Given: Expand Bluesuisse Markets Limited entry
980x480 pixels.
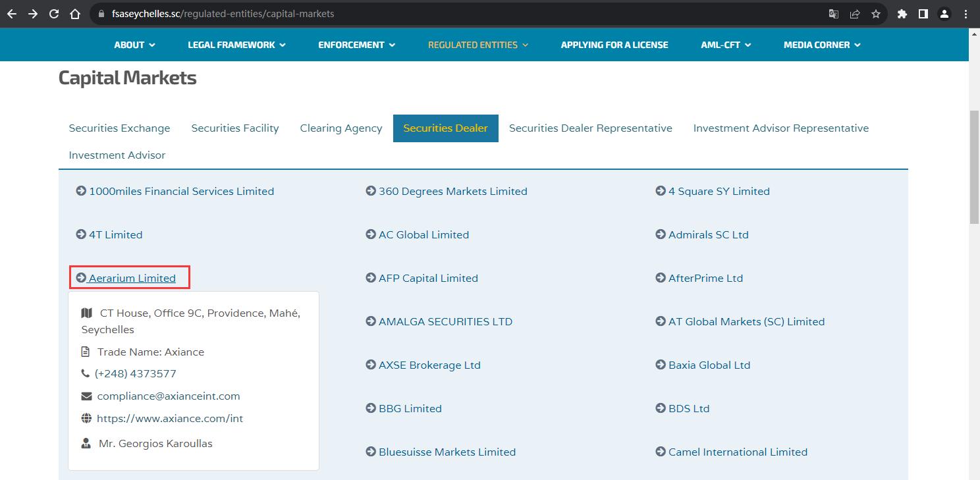Looking at the screenshot, I should 441,452.
